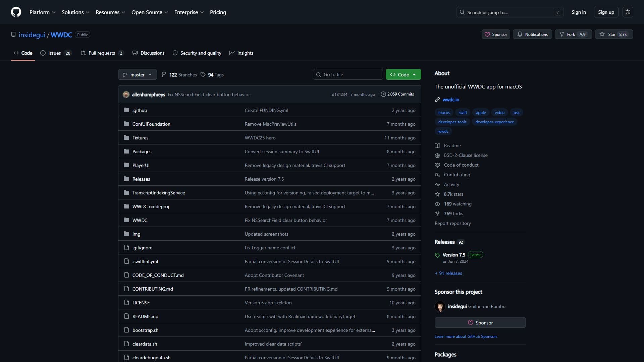This screenshot has width=644, height=362.
Task: Open the appearance settings icon beside Sign up
Action: (x=628, y=12)
